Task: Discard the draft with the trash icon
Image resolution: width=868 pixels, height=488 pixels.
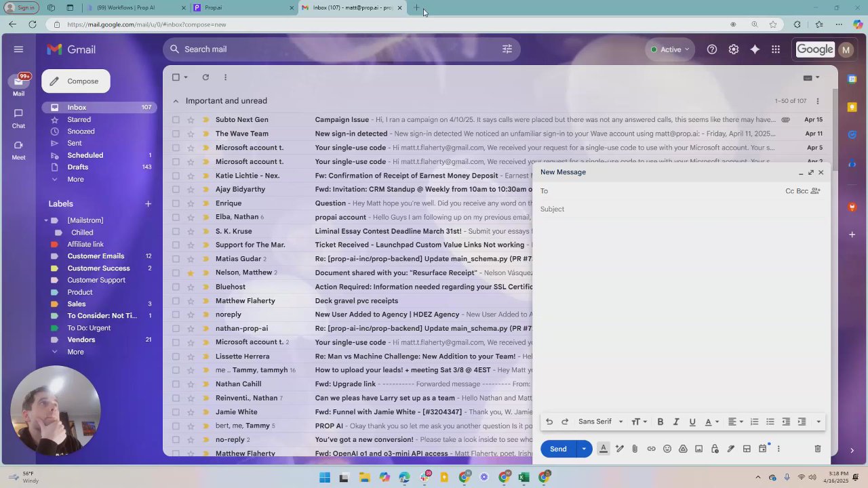Action: click(818, 449)
